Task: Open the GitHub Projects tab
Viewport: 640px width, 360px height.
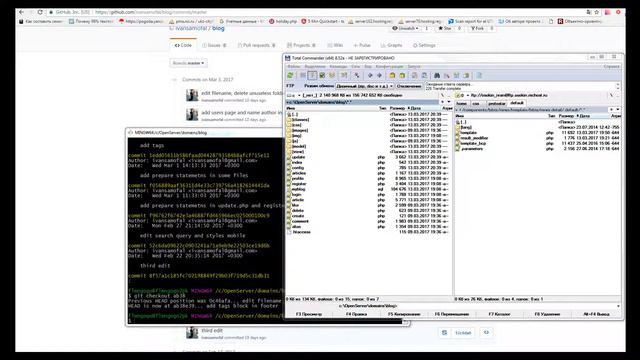Action: point(301,45)
